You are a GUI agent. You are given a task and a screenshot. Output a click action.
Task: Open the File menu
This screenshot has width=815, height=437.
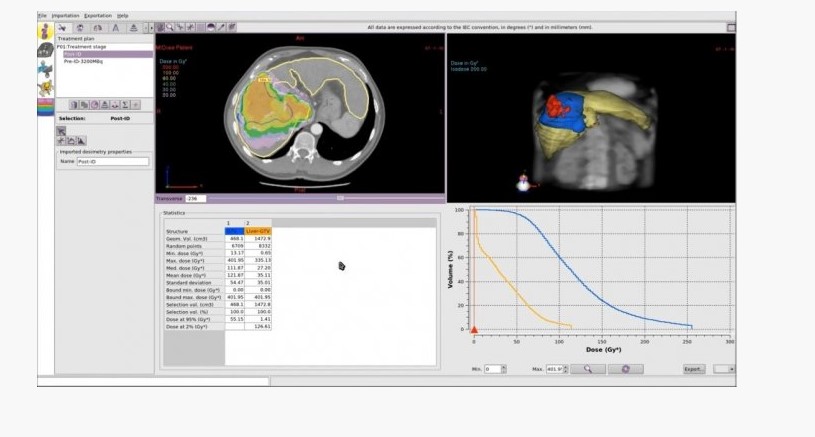[42, 16]
